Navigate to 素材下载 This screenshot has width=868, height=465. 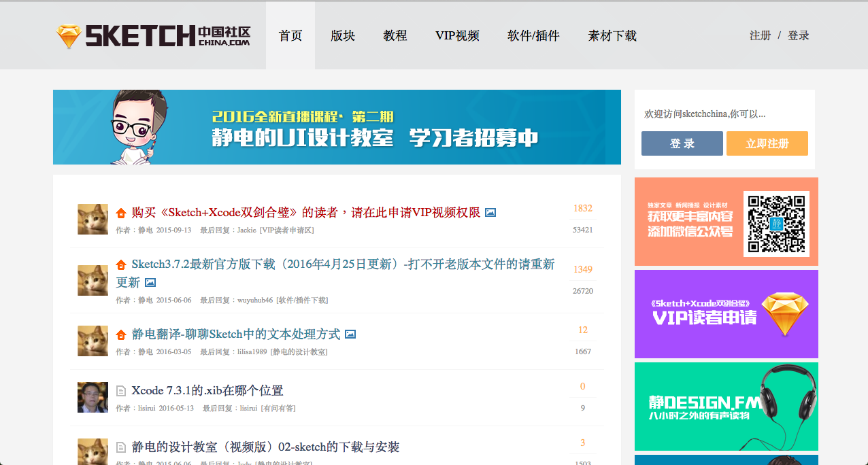point(612,35)
